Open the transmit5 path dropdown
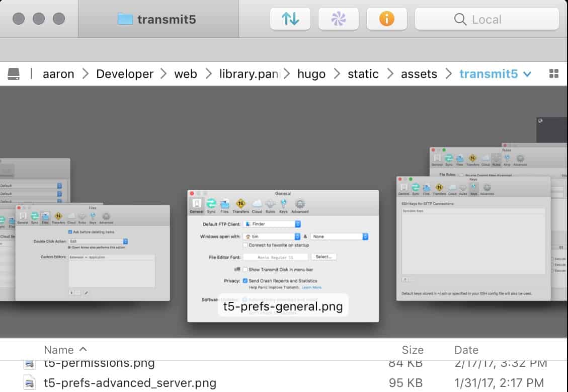This screenshot has height=392, width=568. click(x=495, y=74)
